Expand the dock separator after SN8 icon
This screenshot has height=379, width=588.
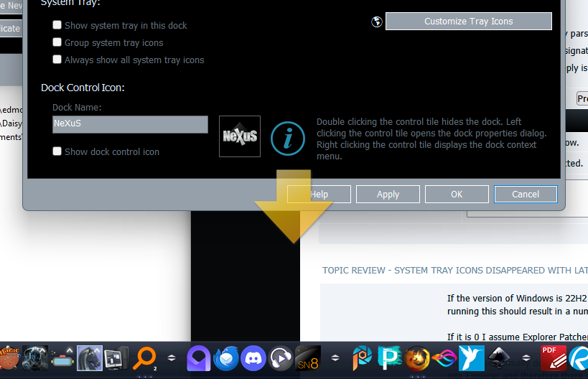coord(335,358)
